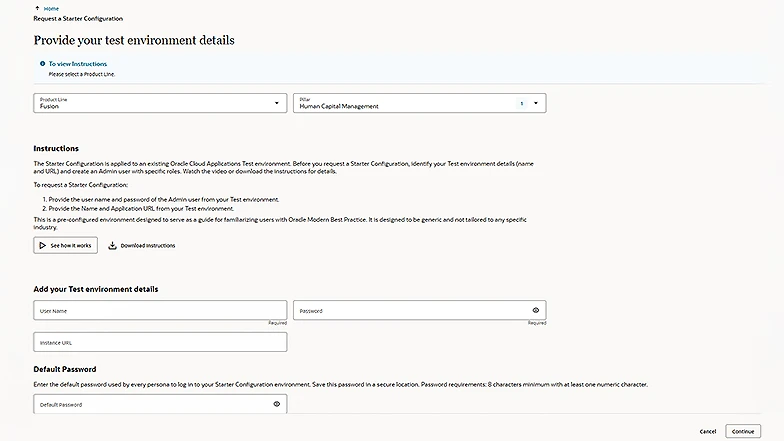Screen dimensions: 784x441
Task: Select the Instance URL text box
Action: click(160, 342)
